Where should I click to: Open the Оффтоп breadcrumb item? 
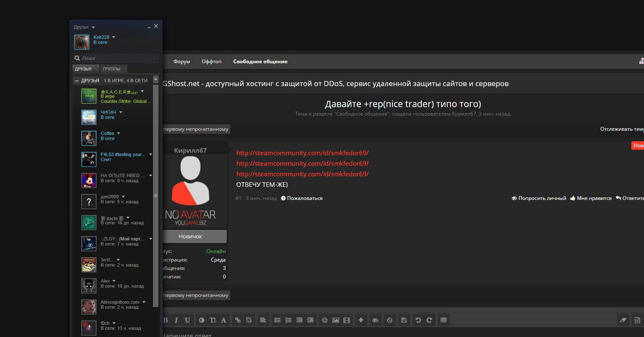[x=211, y=62]
